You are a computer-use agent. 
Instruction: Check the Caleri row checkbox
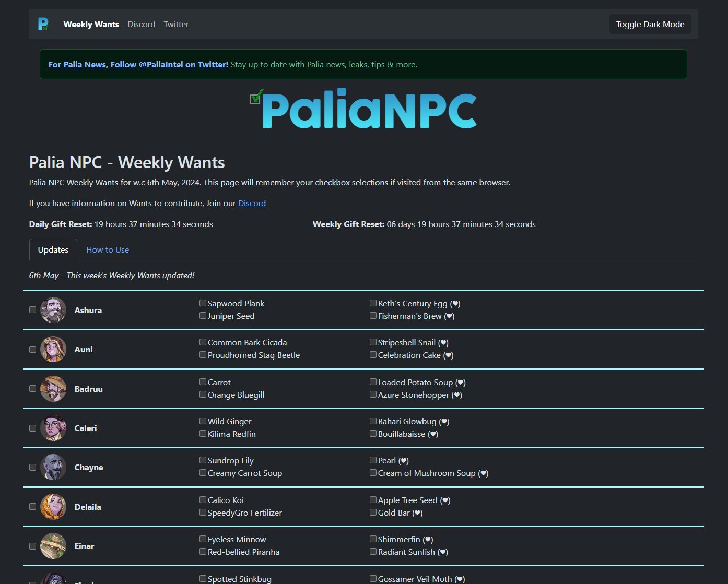click(x=32, y=428)
